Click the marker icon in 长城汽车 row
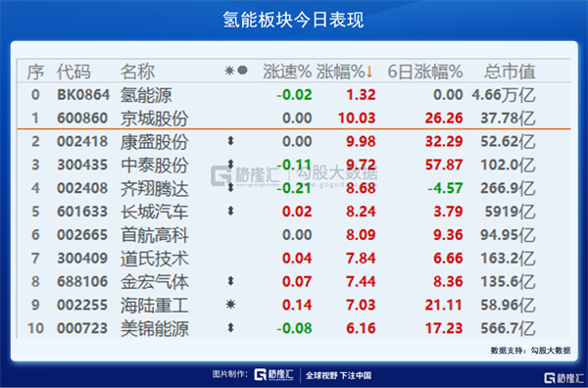Image resolution: width=588 pixels, height=388 pixels. 230,211
